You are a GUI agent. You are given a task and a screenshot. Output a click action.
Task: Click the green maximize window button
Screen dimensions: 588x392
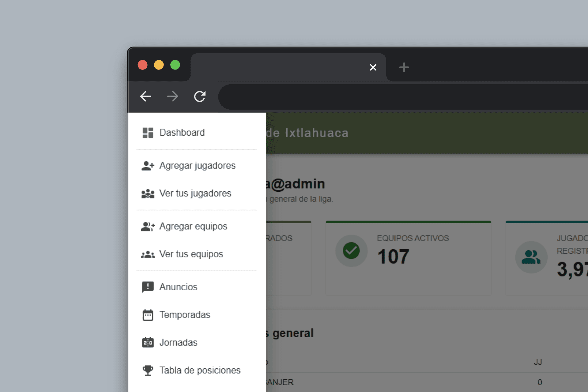tap(175, 65)
